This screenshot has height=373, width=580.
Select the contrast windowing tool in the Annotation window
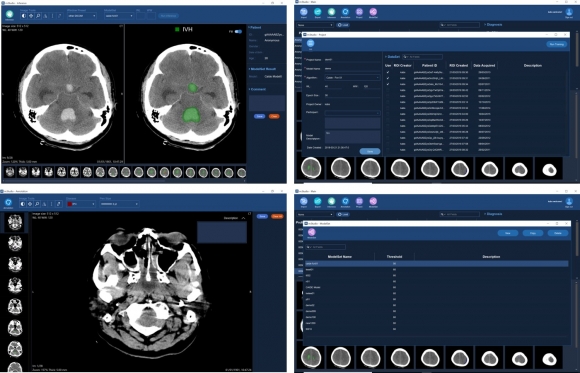[23, 204]
